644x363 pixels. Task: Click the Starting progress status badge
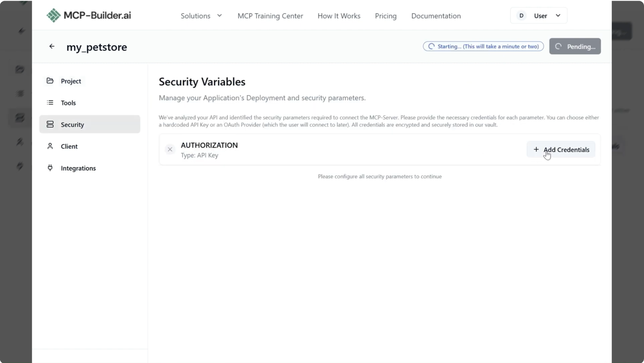tap(483, 46)
